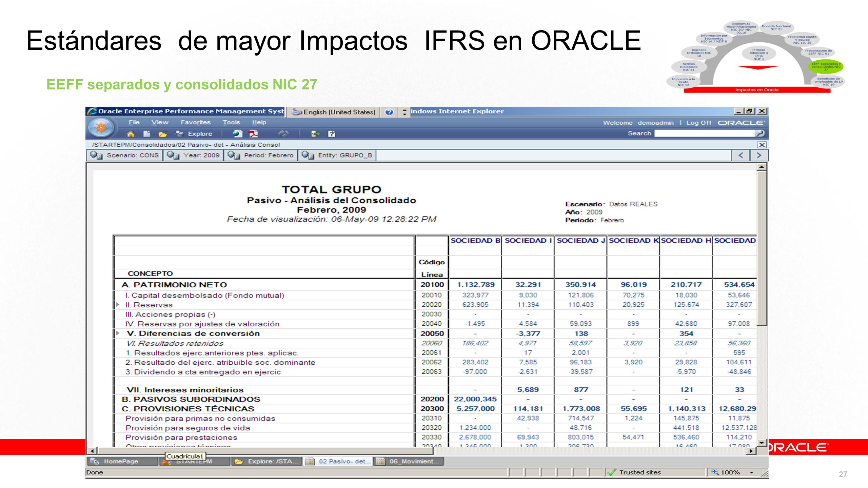
Task: Select the A. PATRIMONIO NETO row label
Action: (174, 285)
